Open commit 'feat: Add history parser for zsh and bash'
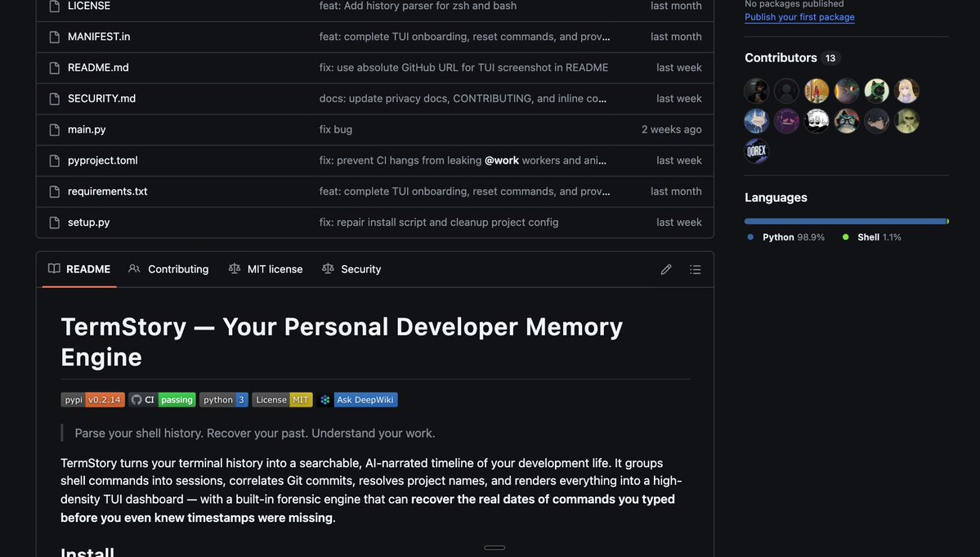Screen dimensions: 980x557 pos(418,6)
